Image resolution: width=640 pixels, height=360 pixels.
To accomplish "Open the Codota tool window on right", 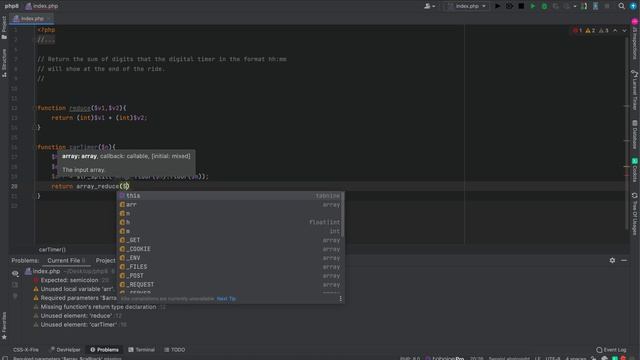I will point(635,170).
